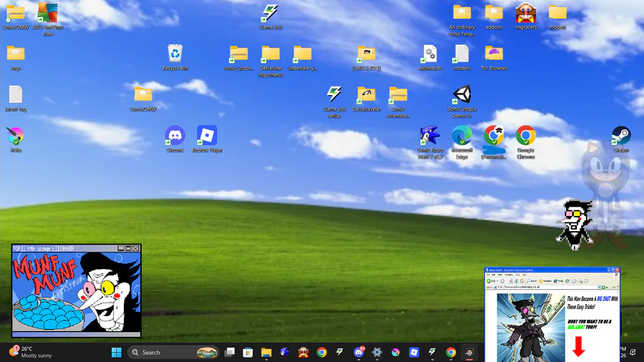Viewport: 644px width, 362px height.
Task: Open the logs folder
Action: click(x=16, y=58)
